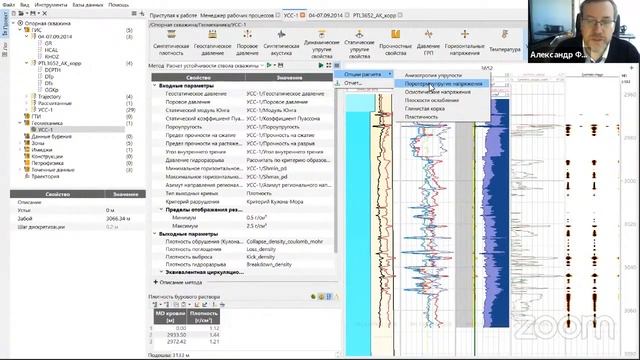This screenshot has width=640, height=360.
Task: Open the Температура tool
Action: 504,41
